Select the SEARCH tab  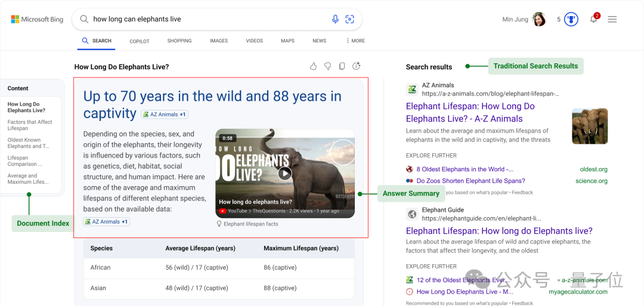coord(97,41)
